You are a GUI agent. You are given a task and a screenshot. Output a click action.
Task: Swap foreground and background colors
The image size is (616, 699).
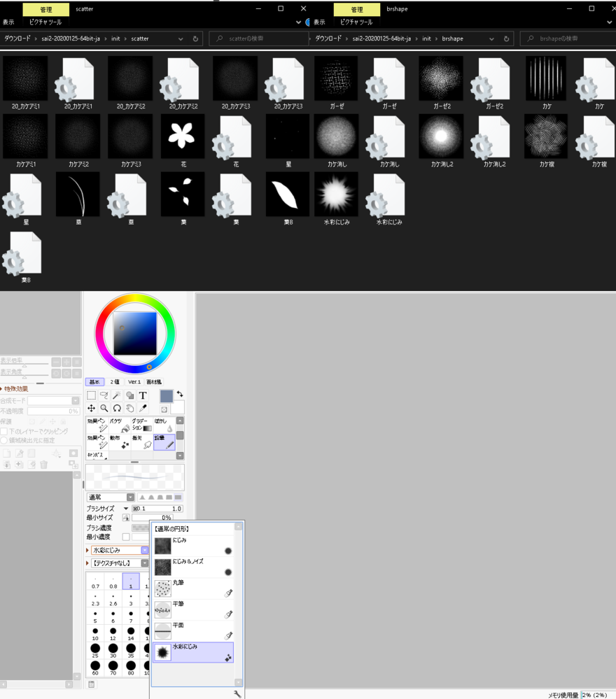pyautogui.click(x=180, y=394)
